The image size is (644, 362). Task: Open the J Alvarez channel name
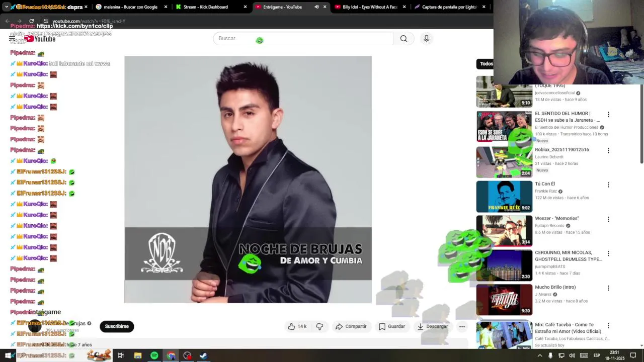pos(543,295)
